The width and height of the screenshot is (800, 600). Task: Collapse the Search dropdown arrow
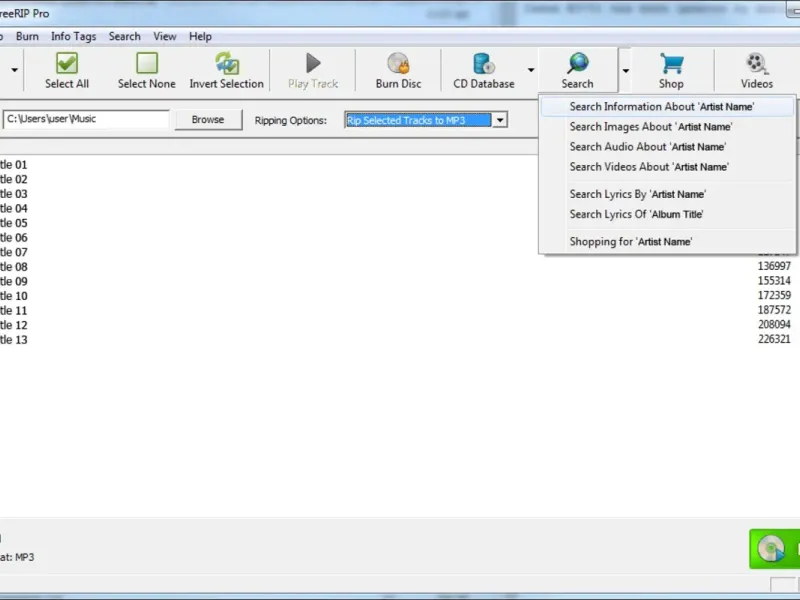(625, 70)
